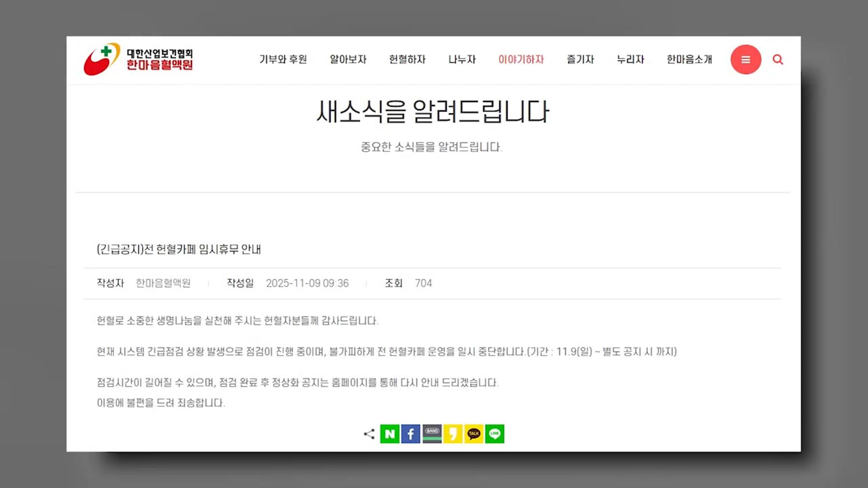Share the notice on Facebook

(410, 434)
